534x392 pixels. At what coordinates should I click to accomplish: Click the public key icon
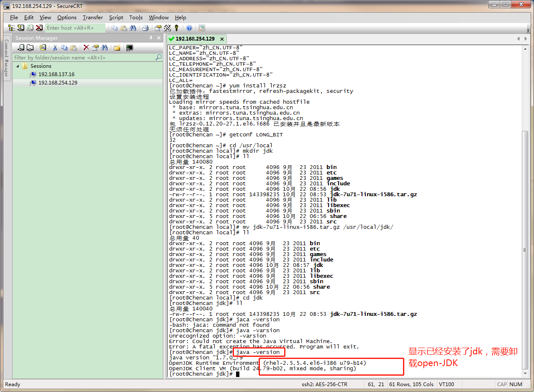pos(177,28)
